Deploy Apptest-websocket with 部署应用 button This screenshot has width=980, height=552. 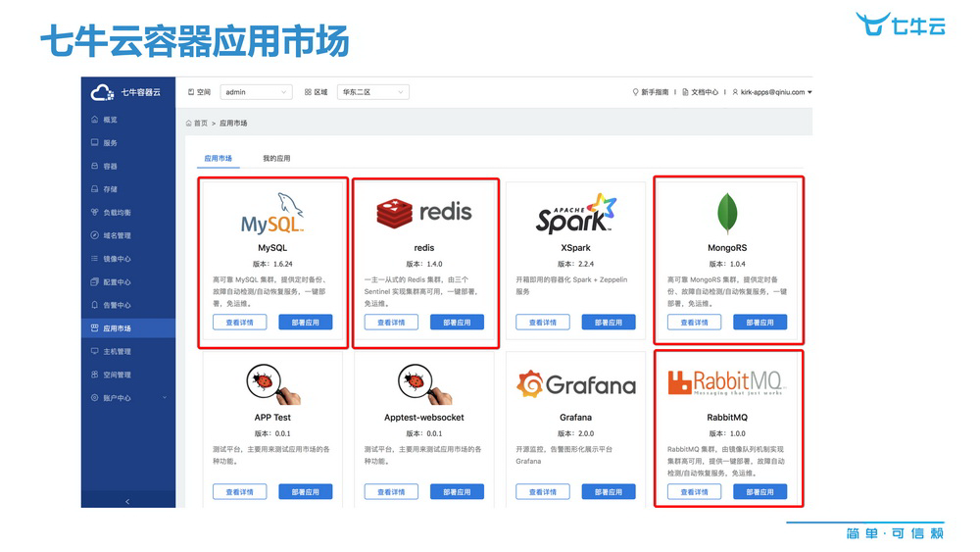pyautogui.click(x=457, y=492)
